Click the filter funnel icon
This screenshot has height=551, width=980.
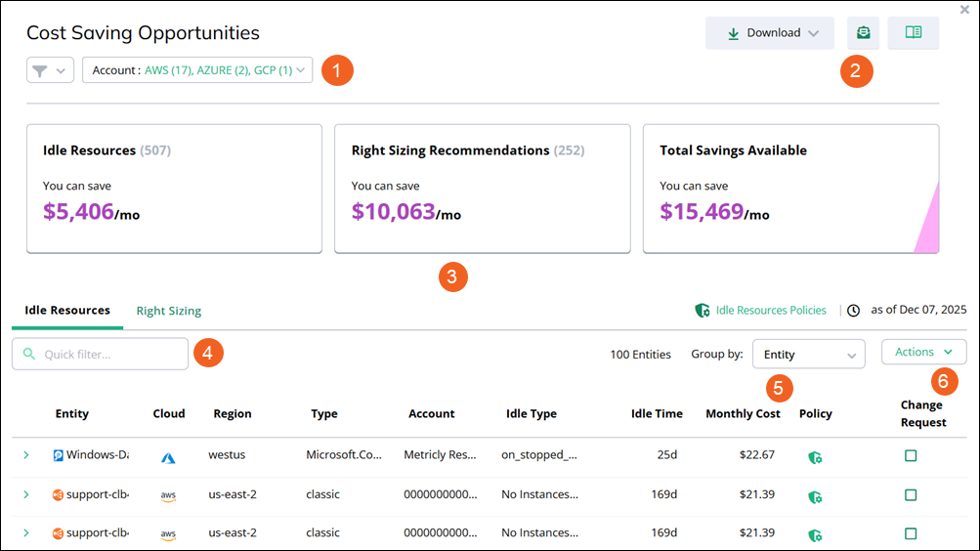[x=42, y=70]
